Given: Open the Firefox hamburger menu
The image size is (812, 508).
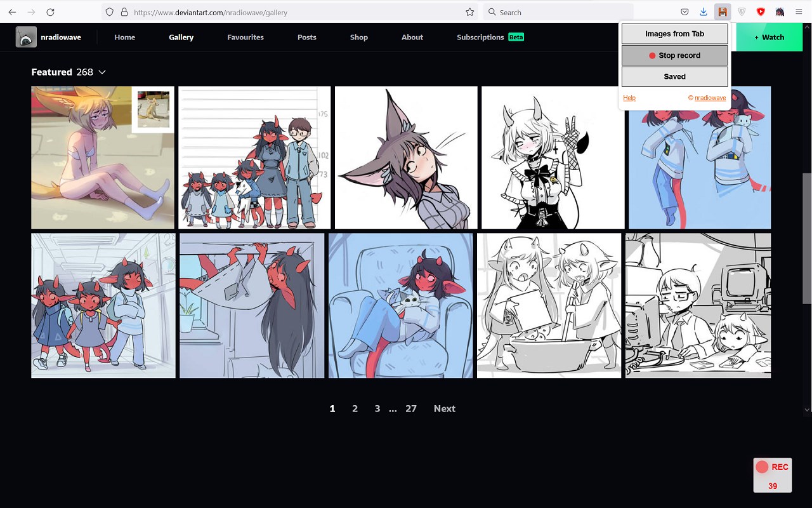Looking at the screenshot, I should (799, 12).
